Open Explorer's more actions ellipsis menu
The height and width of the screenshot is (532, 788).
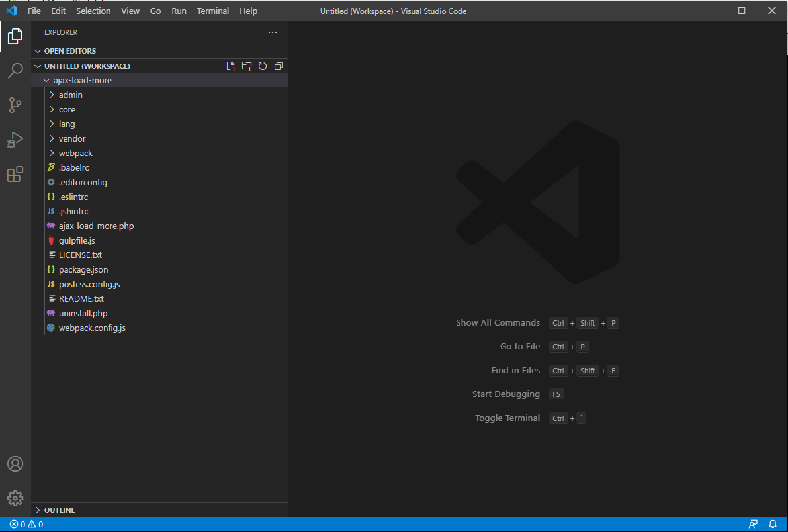coord(273,32)
